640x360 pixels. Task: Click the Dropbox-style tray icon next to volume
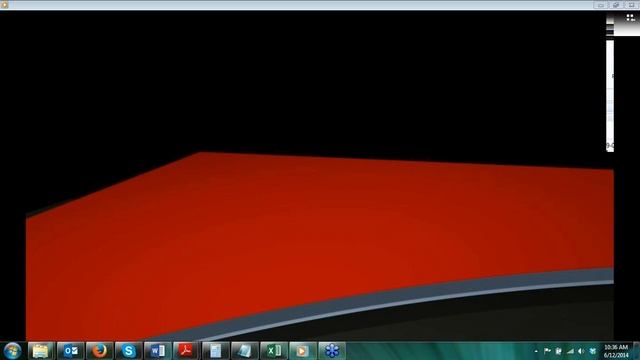[x=593, y=351]
